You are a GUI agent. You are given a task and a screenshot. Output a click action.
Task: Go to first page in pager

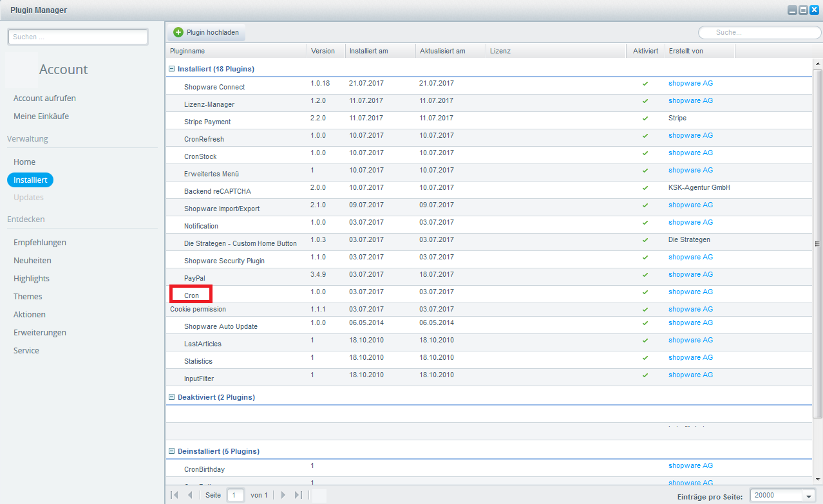click(175, 495)
